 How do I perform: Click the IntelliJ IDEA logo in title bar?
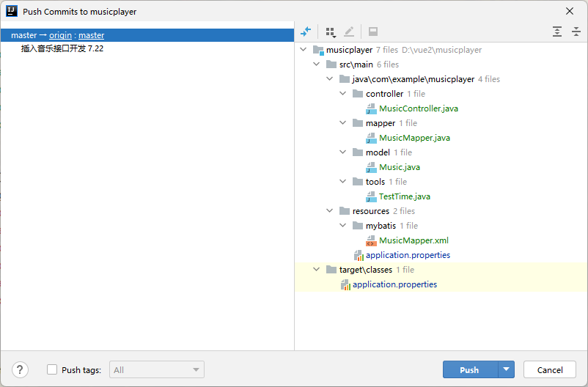(x=12, y=11)
